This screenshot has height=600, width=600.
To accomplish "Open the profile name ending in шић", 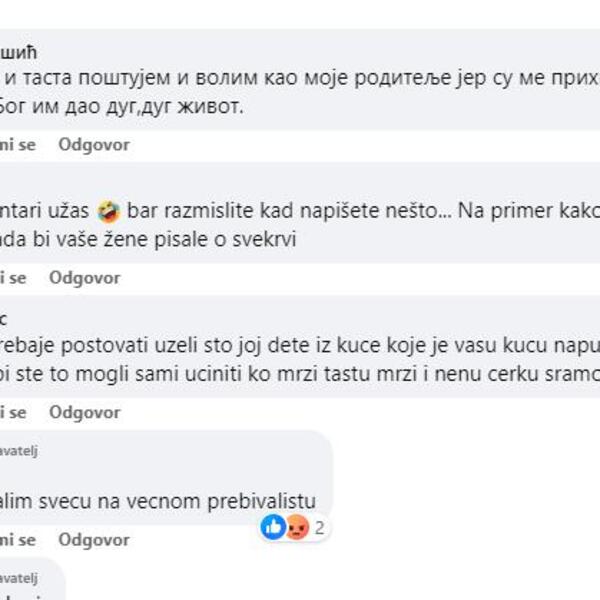I will tap(18, 52).
